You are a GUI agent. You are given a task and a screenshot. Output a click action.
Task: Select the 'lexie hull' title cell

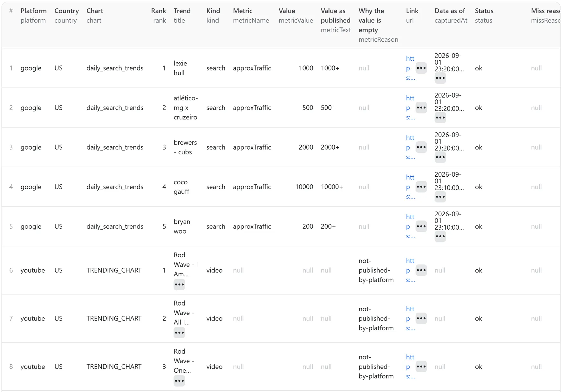coord(180,68)
